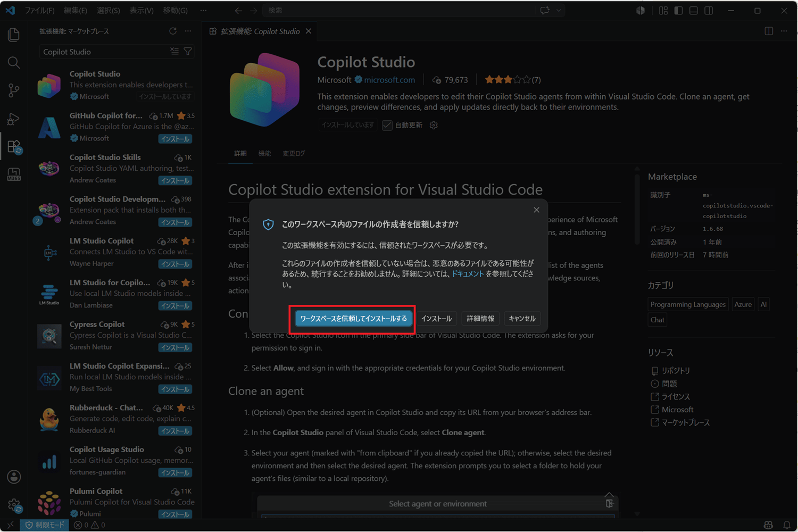Open Copilot status icon in status bar
The width and height of the screenshot is (798, 532).
coord(768,525)
